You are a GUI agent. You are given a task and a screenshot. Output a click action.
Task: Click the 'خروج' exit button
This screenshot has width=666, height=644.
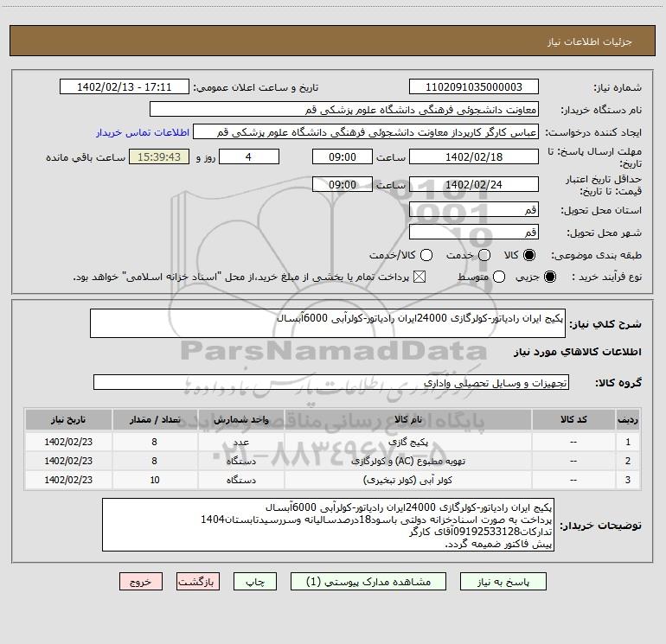141,582
